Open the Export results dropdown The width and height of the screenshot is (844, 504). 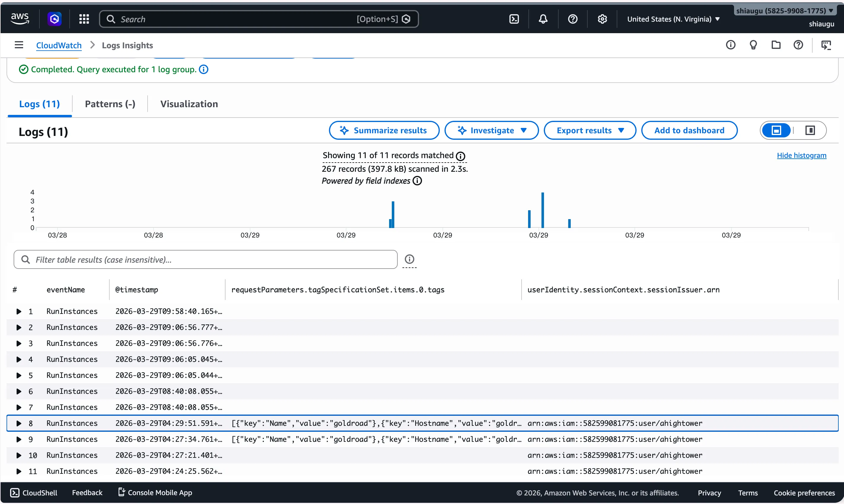tap(590, 130)
